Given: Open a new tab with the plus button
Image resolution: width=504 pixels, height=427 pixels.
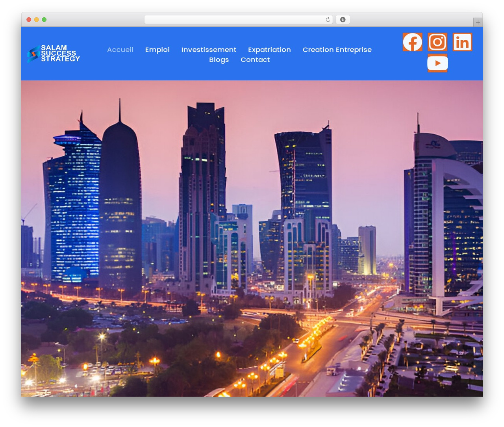Looking at the screenshot, I should pyautogui.click(x=478, y=22).
